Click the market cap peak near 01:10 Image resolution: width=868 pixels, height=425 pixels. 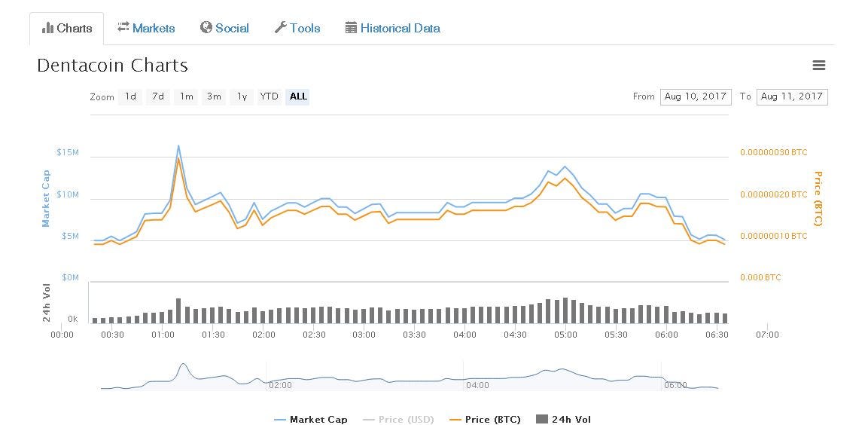178,145
